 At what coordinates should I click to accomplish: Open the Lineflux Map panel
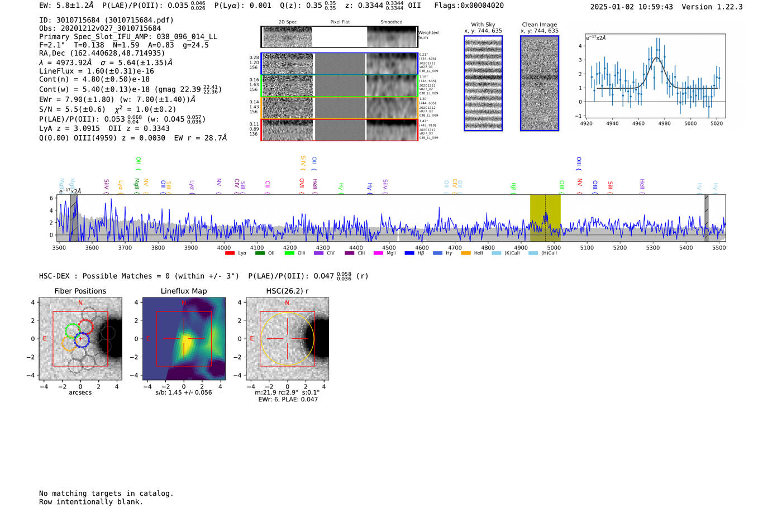(184, 339)
